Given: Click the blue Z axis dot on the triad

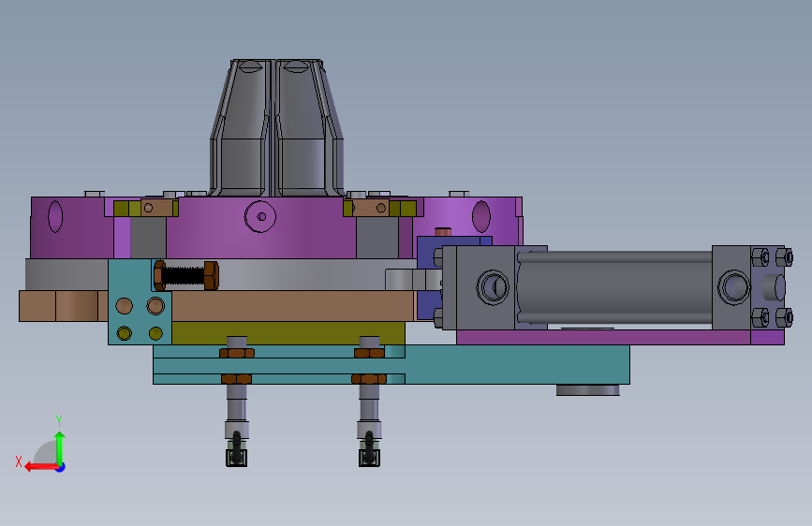Looking at the screenshot, I should point(61,467).
